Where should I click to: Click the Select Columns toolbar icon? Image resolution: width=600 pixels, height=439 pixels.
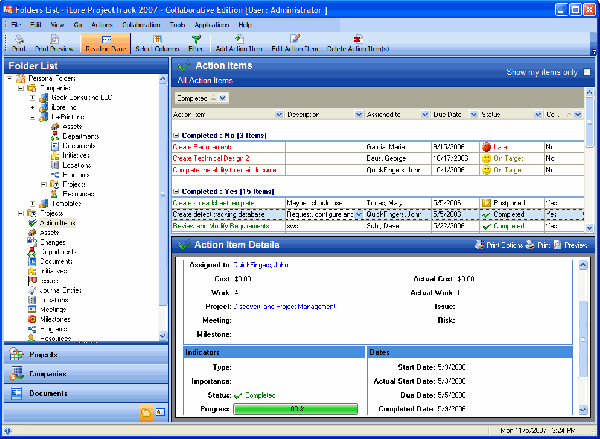pyautogui.click(x=155, y=42)
